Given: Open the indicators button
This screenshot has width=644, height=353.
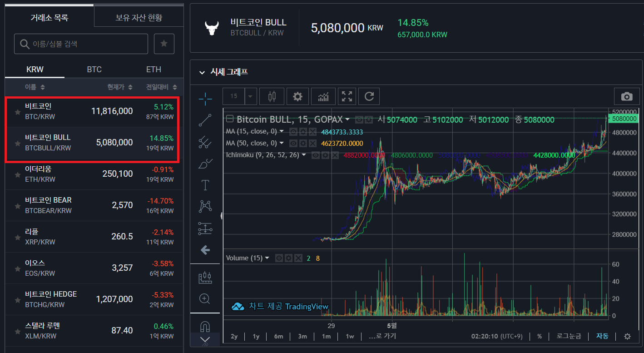Looking at the screenshot, I should 323,96.
